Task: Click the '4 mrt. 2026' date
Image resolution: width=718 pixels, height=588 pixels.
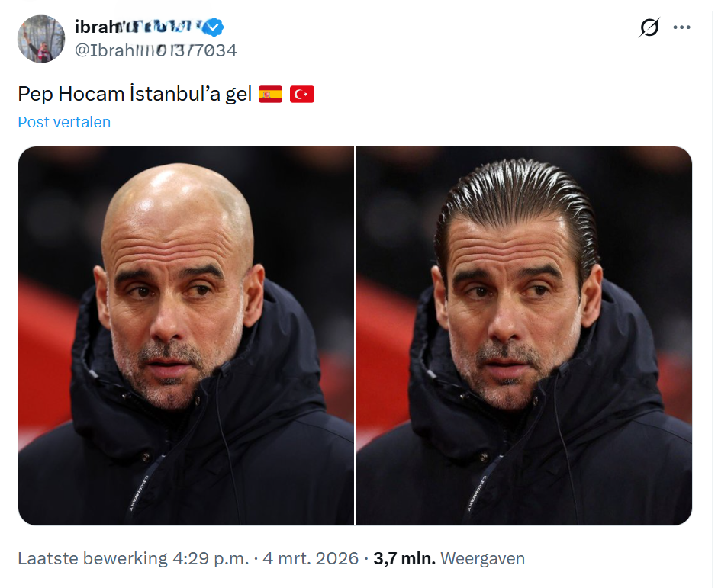Action: pyautogui.click(x=311, y=559)
